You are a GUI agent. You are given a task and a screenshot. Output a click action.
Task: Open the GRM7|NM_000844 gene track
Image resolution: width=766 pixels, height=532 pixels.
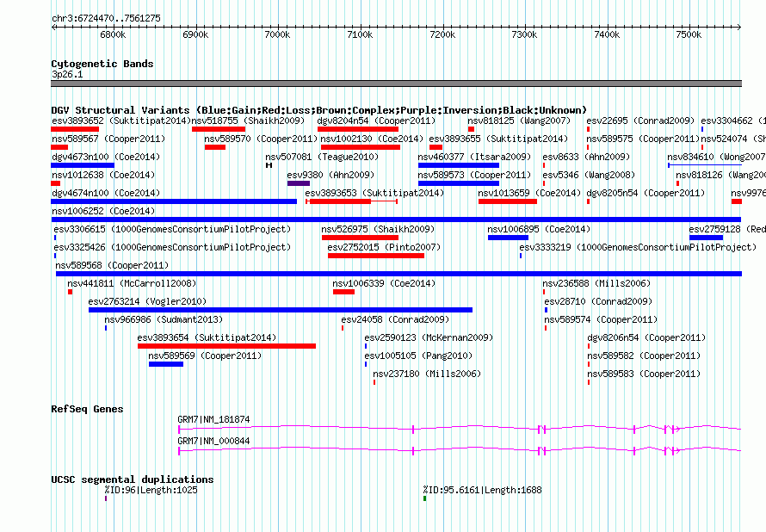pyautogui.click(x=460, y=451)
